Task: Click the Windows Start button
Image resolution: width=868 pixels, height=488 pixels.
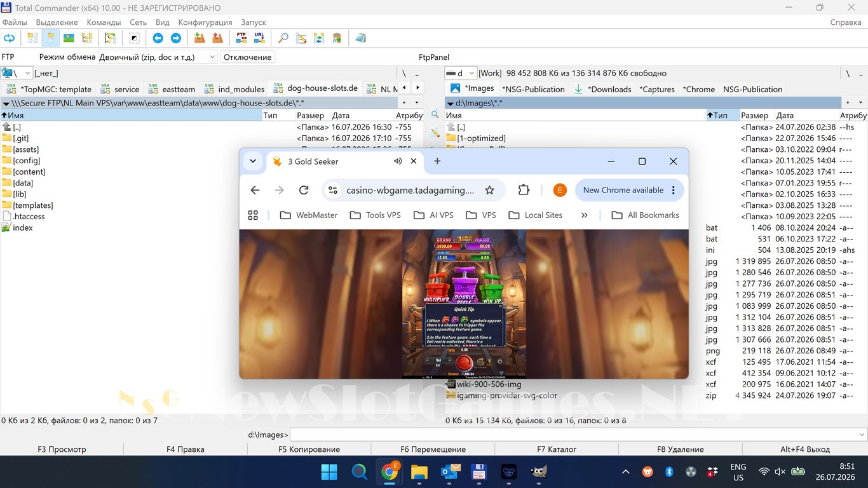Action: tap(329, 471)
